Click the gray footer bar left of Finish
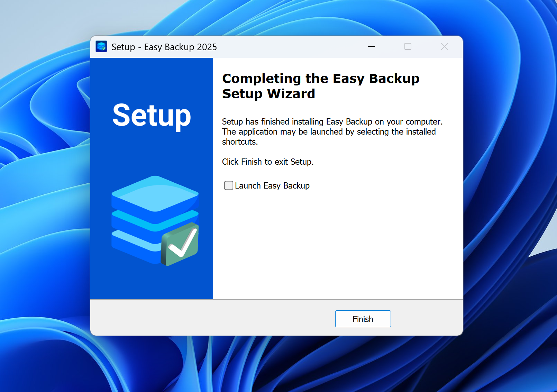This screenshot has width=557, height=392. [x=208, y=318]
